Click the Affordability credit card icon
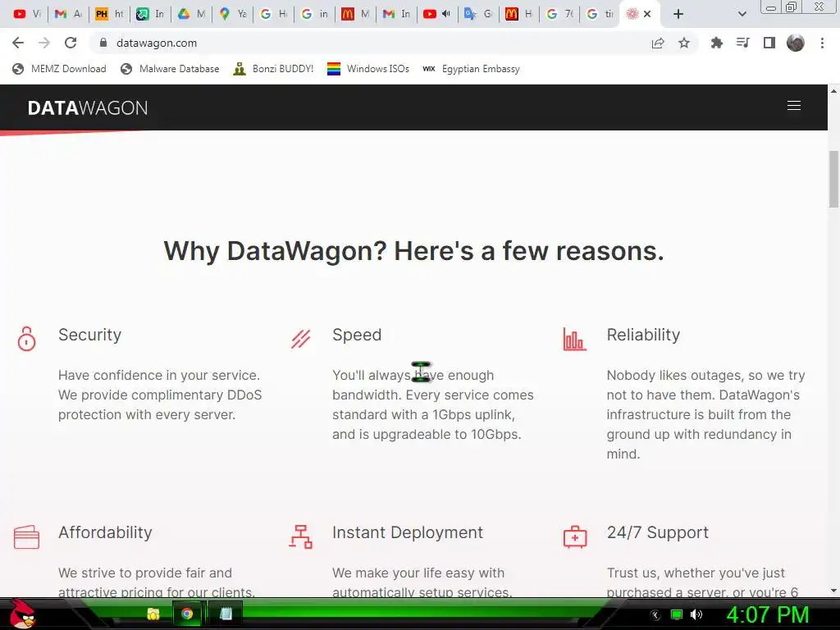The width and height of the screenshot is (840, 630). [27, 536]
